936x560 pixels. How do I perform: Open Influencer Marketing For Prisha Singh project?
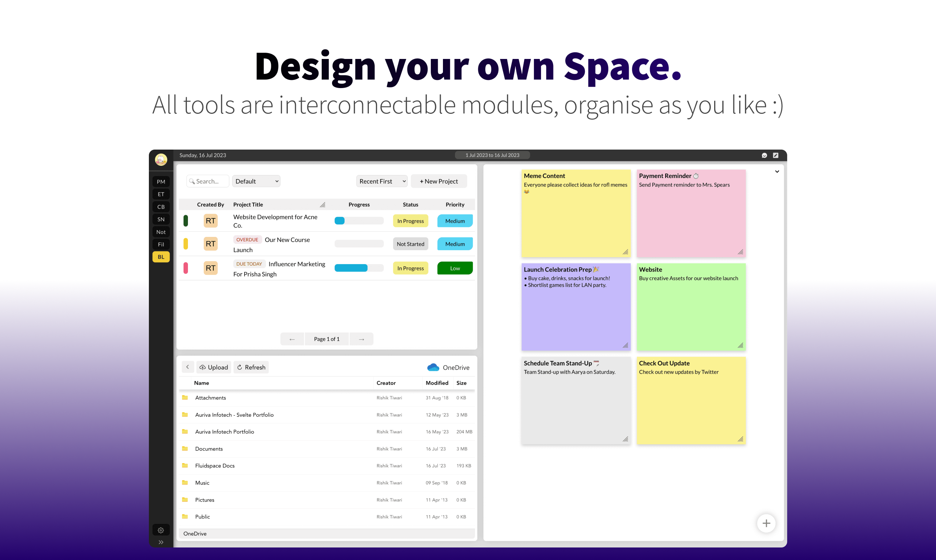(279, 269)
